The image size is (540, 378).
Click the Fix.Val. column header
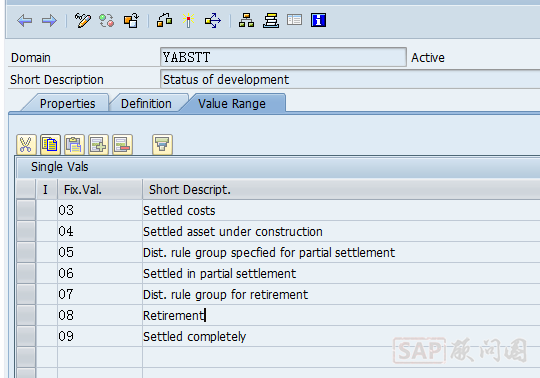point(100,189)
